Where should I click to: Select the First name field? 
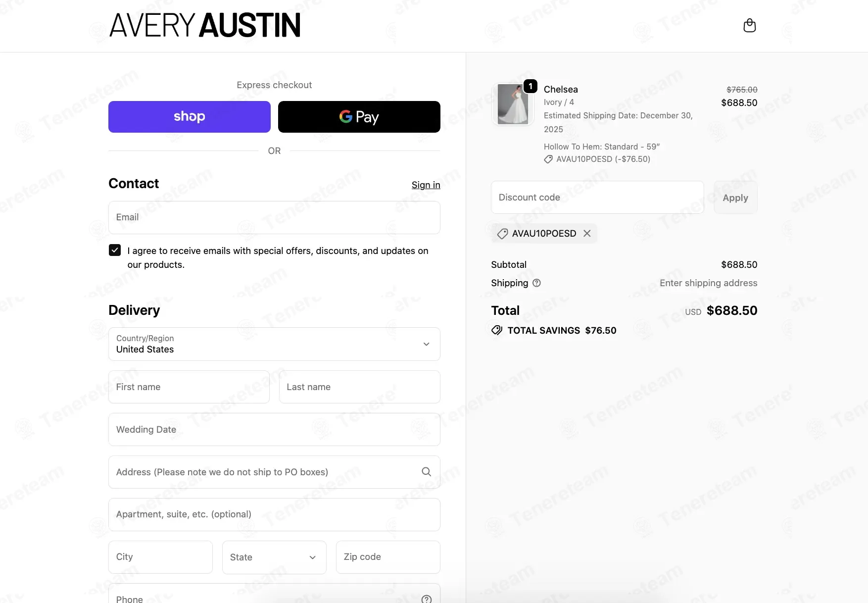pyautogui.click(x=189, y=387)
